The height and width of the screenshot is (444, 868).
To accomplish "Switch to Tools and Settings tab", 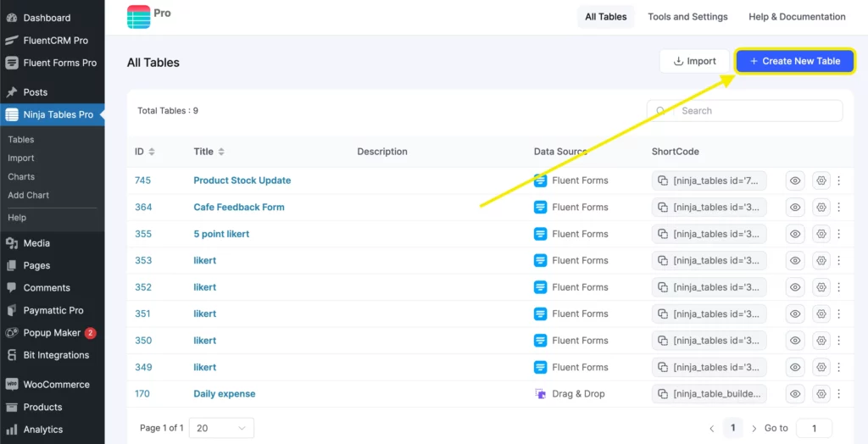I will click(x=687, y=17).
